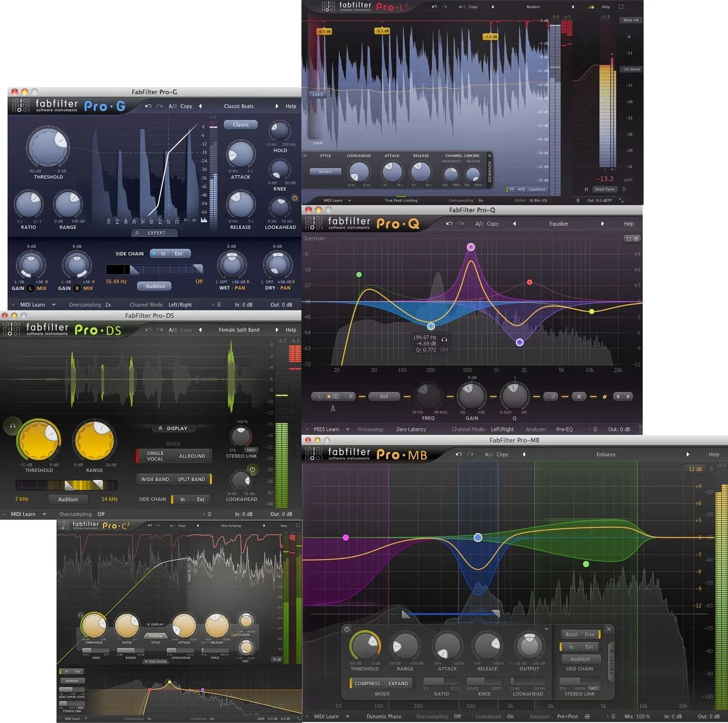The image size is (728, 723).
Task: Click the analyzer settings snowflake icon in Pro-MB
Action: tap(587, 716)
